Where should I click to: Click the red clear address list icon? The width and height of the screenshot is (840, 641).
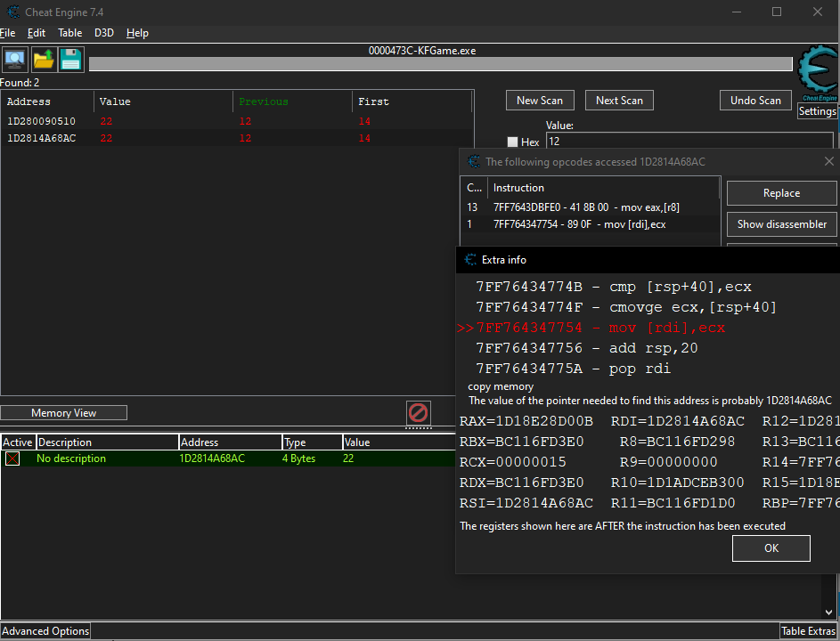[418, 412]
